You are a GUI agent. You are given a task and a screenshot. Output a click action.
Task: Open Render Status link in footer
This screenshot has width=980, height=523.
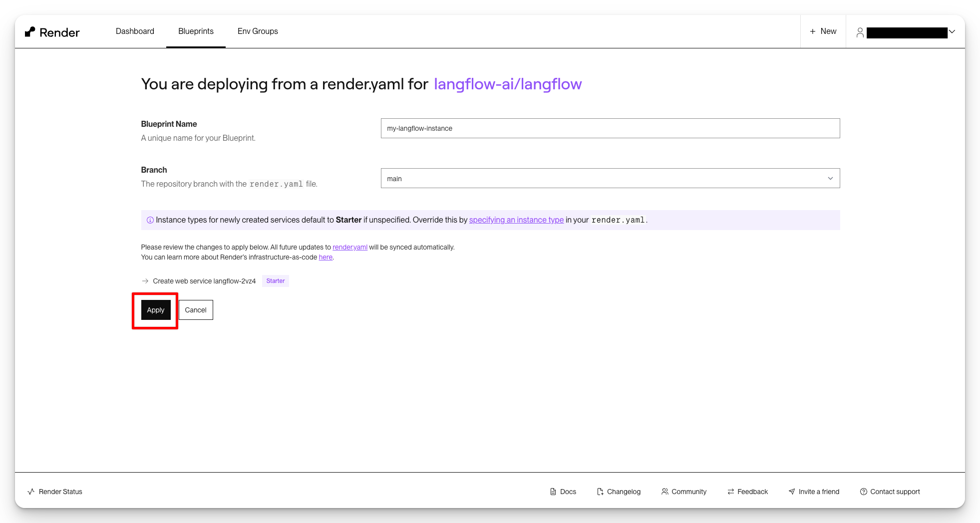(x=55, y=492)
